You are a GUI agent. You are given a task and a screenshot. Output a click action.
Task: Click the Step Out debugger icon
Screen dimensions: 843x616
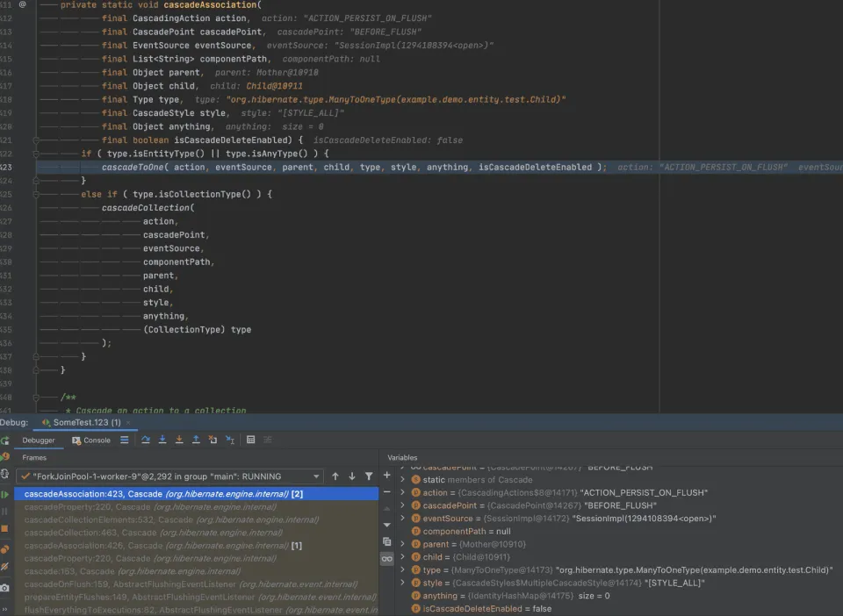196,440
